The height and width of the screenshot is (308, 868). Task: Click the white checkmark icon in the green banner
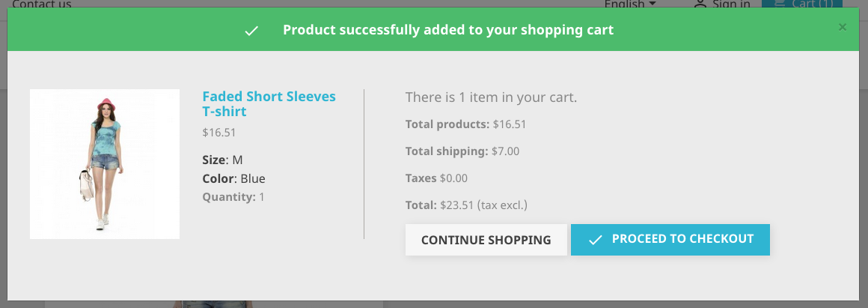(251, 31)
